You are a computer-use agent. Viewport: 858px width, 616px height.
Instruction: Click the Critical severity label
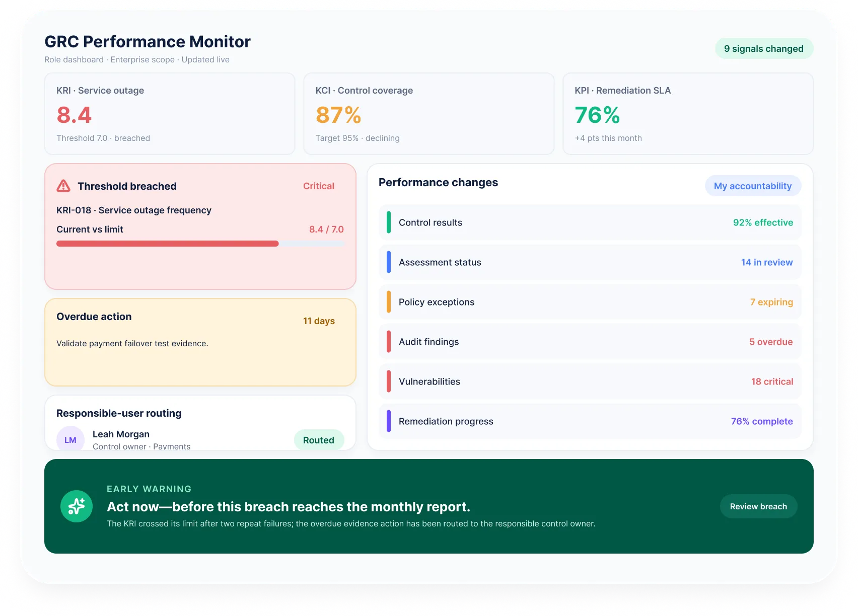pos(319,186)
